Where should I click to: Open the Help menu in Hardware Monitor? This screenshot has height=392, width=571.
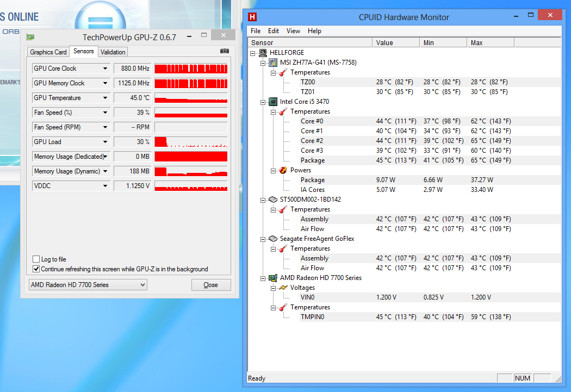coord(314,31)
